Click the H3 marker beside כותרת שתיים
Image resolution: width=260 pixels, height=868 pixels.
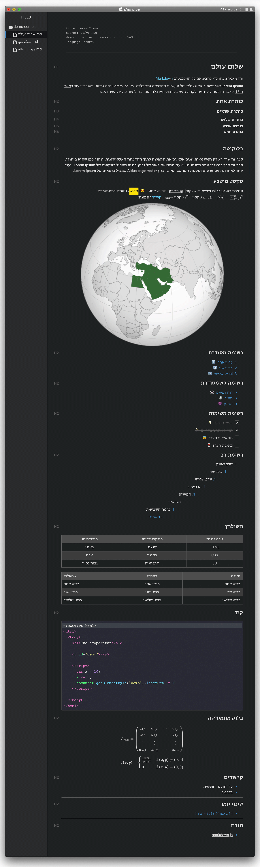tap(56, 111)
